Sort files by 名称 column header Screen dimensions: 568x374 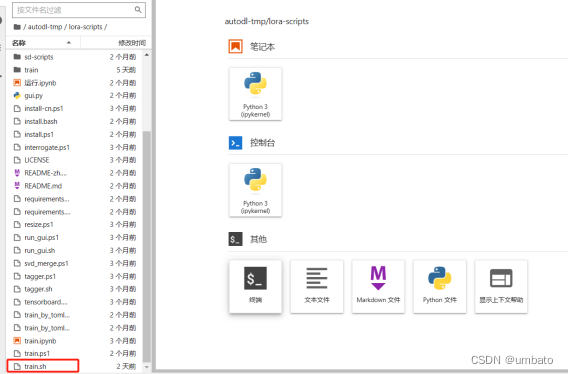[43, 43]
